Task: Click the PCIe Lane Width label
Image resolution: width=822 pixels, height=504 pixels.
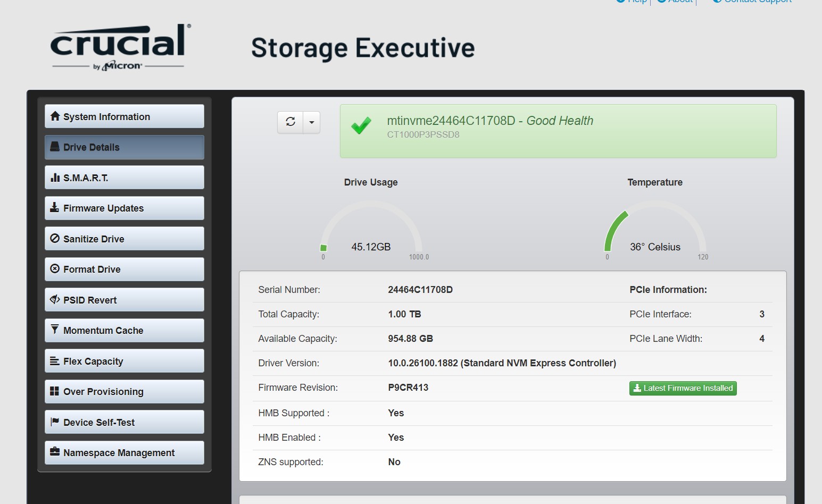Action: click(x=666, y=339)
